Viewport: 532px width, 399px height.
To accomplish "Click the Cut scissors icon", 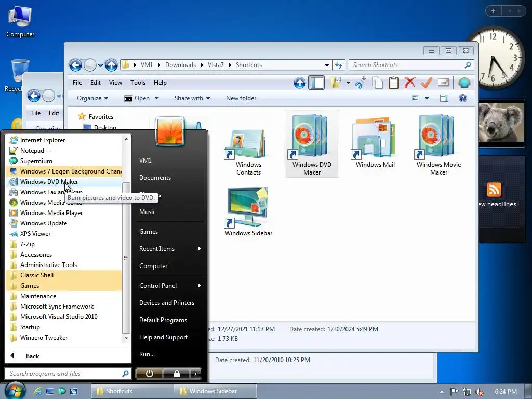I will (x=361, y=83).
